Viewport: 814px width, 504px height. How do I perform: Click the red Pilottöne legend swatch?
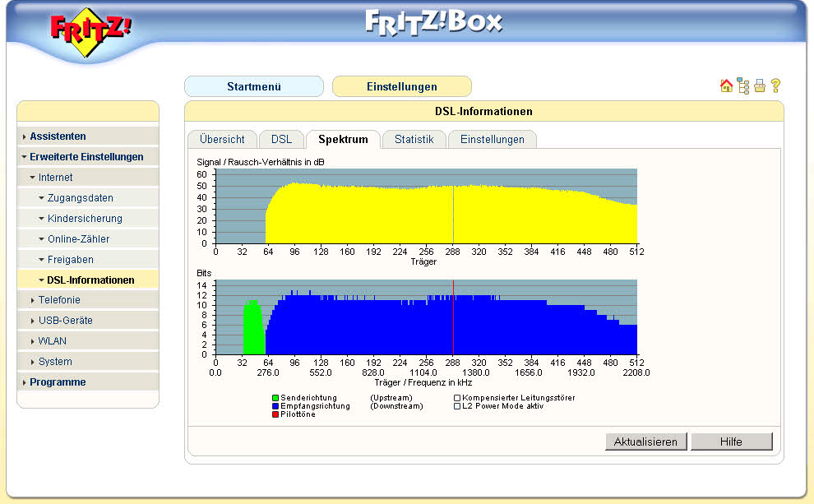click(275, 414)
